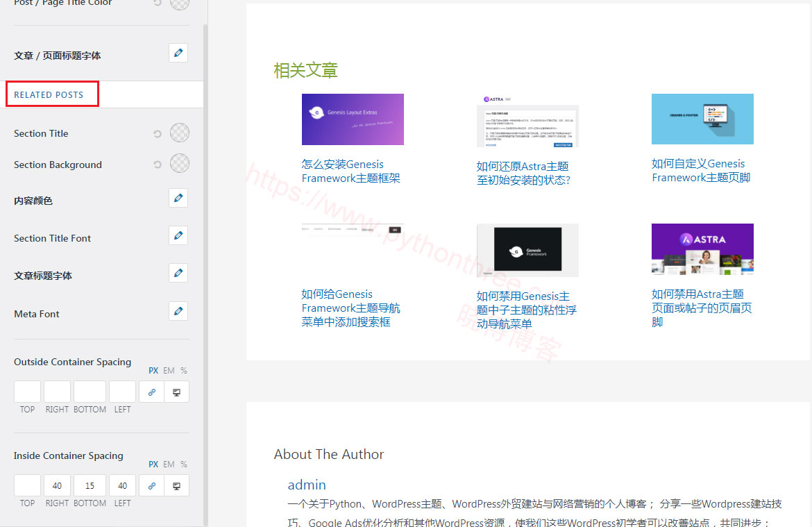Image resolution: width=812 pixels, height=527 pixels.
Task: Open the Section Title Font pencil editor
Action: pos(178,236)
